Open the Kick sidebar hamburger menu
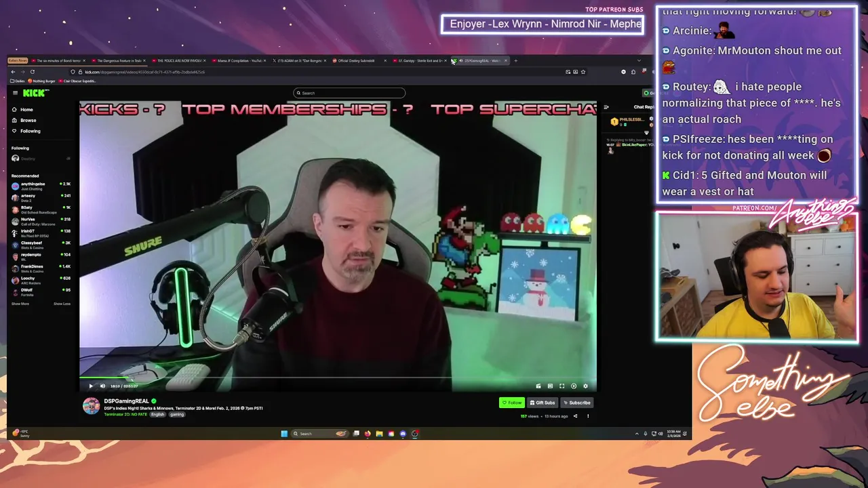 [14, 93]
